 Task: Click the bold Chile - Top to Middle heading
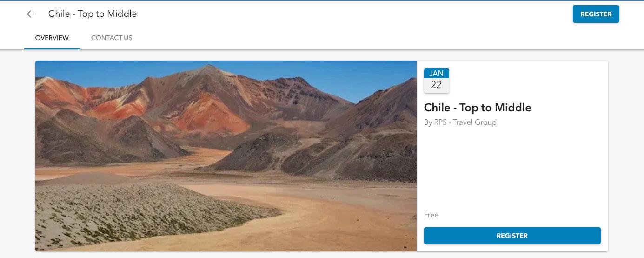[x=478, y=108]
